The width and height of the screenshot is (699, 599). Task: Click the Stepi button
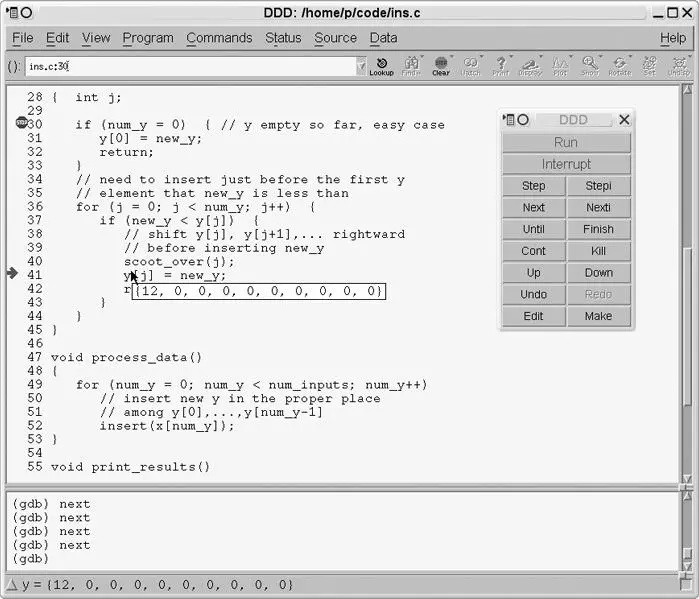[x=598, y=186]
